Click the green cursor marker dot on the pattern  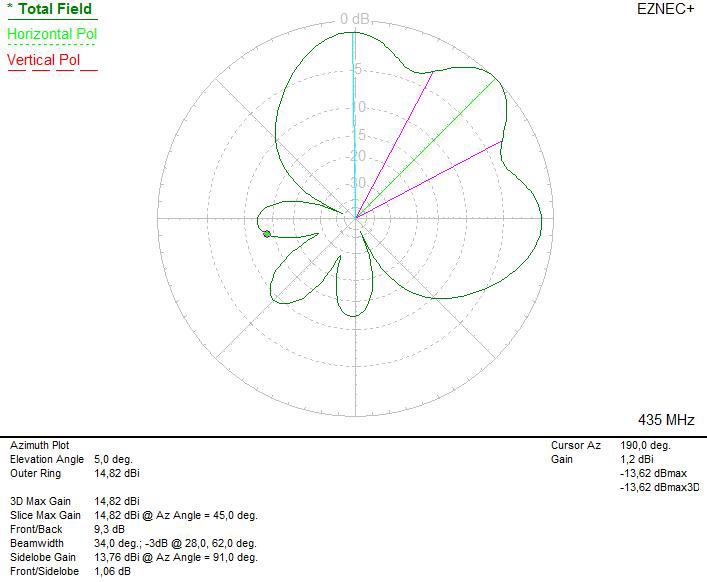click(x=267, y=234)
